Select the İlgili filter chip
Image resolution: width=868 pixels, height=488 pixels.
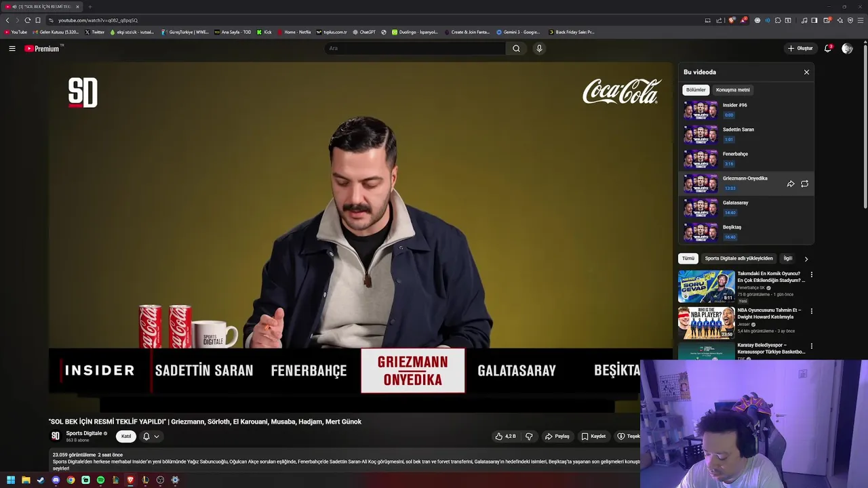pyautogui.click(x=788, y=258)
